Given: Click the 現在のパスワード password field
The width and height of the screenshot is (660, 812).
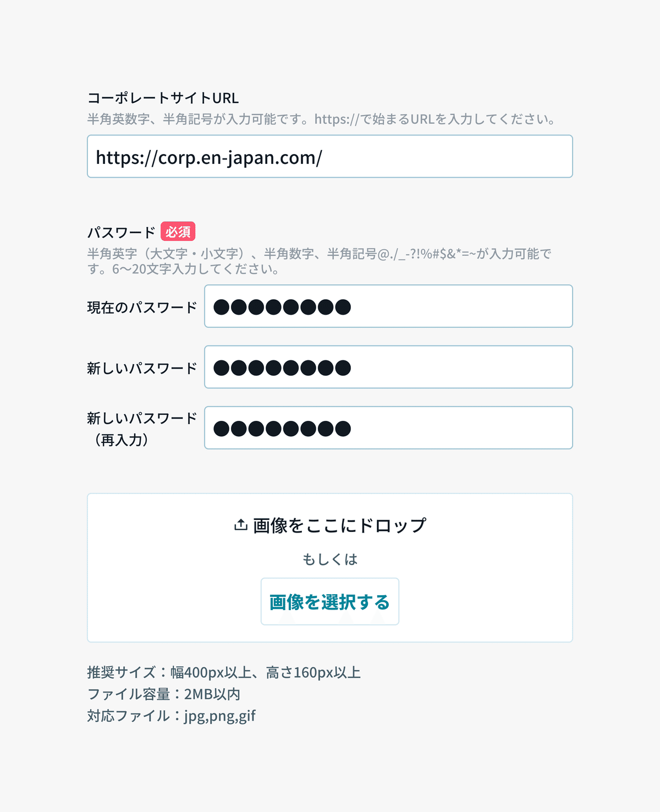Looking at the screenshot, I should pos(388,306).
